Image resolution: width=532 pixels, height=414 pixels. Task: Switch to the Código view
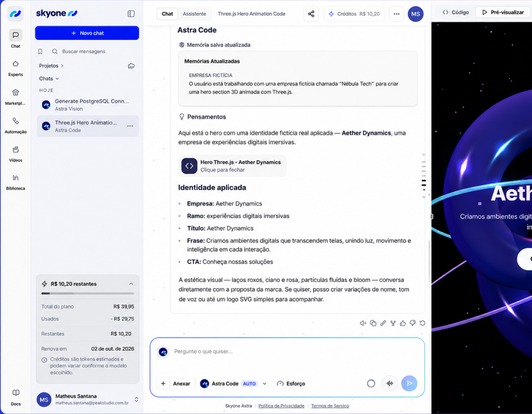pos(455,12)
